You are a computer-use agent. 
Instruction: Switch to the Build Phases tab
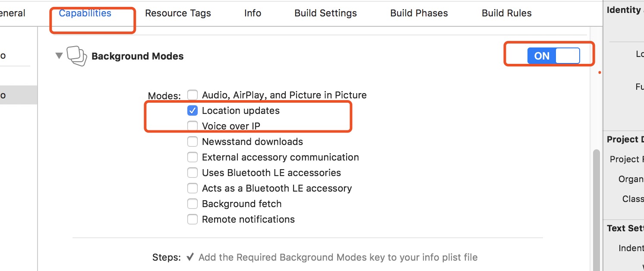419,13
